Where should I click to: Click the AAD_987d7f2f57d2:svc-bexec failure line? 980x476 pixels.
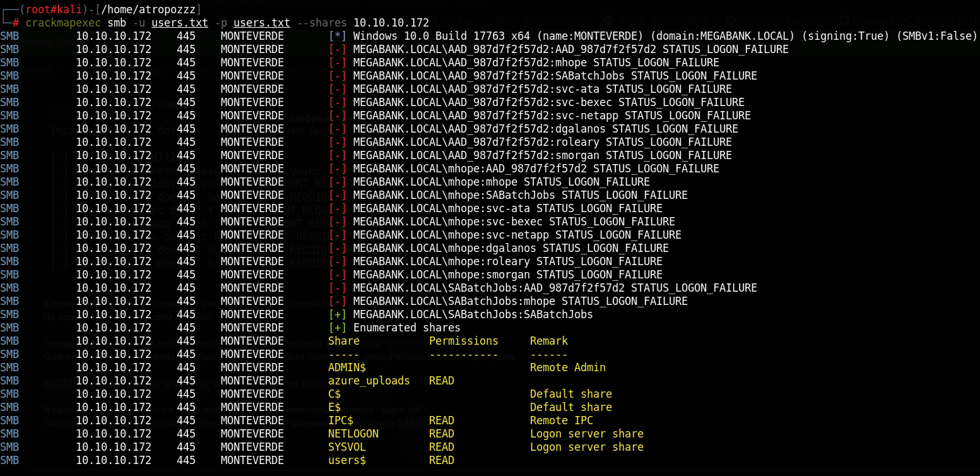[549, 102]
